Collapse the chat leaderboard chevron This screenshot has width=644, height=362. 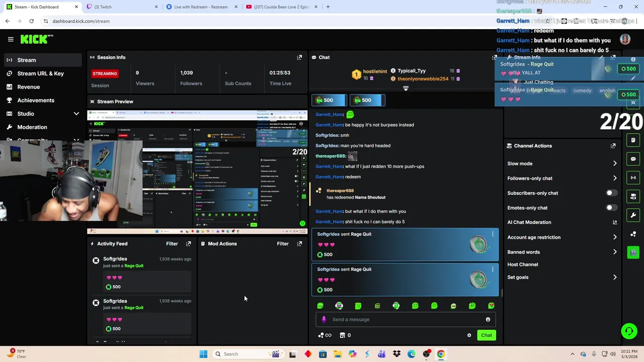pyautogui.click(x=406, y=88)
